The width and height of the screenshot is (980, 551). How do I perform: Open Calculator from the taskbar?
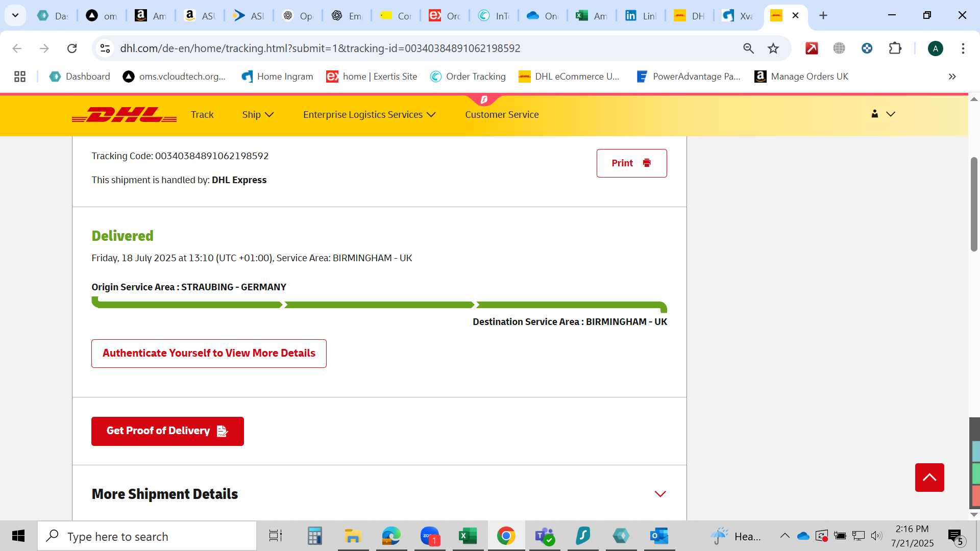(x=314, y=536)
